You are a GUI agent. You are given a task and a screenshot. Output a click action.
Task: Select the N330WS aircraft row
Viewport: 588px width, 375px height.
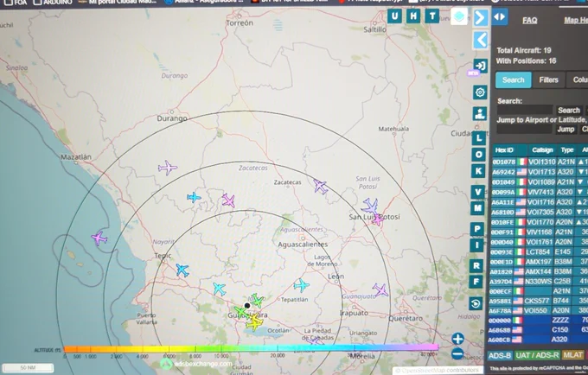click(538, 281)
